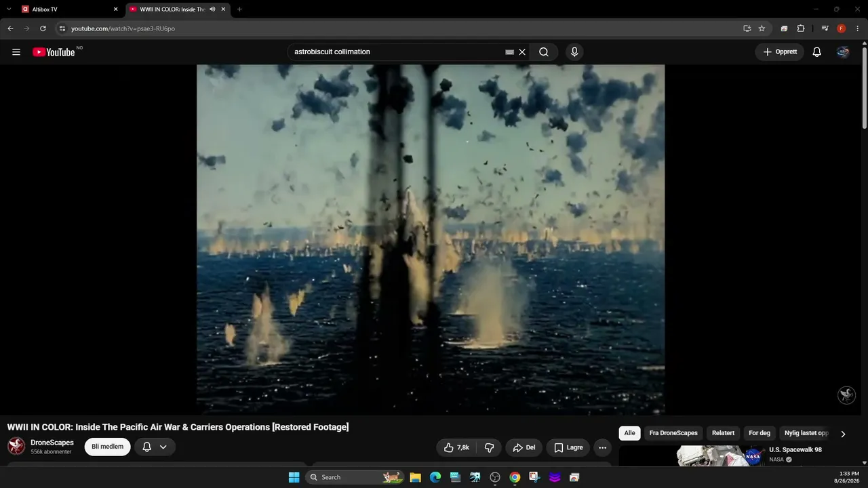
Task: Launch Microsoft Edge from the taskbar
Action: click(x=435, y=477)
